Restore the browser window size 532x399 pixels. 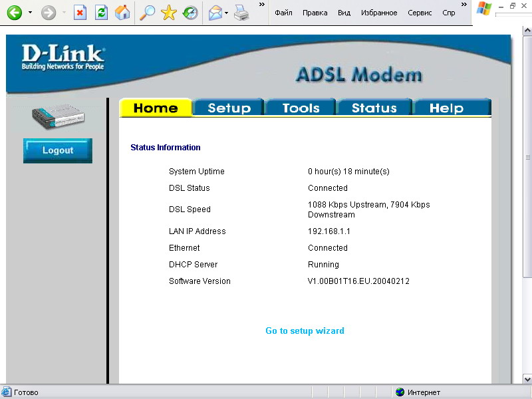[513, 6]
